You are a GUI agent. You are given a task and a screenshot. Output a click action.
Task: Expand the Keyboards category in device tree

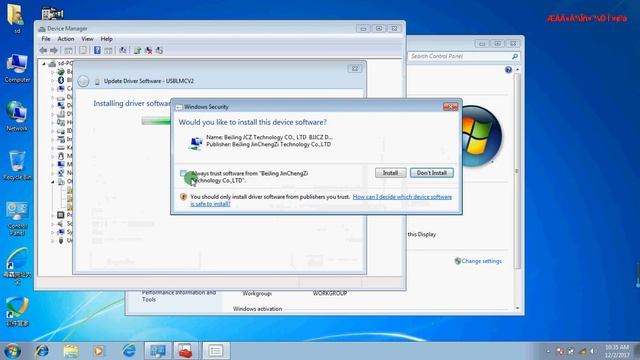(53, 147)
